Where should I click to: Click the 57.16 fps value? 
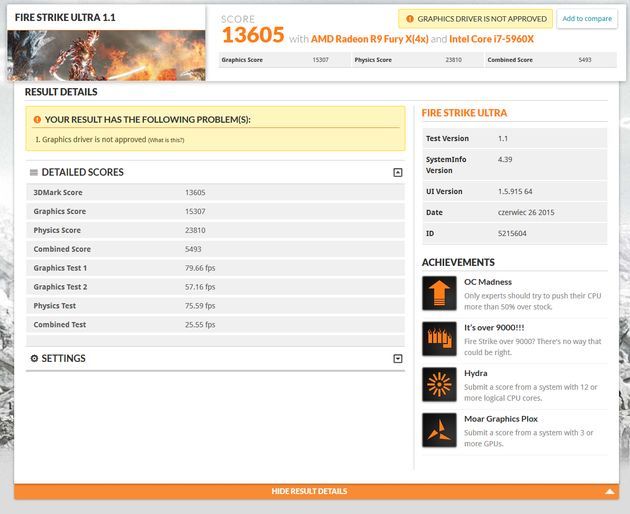[x=200, y=287]
